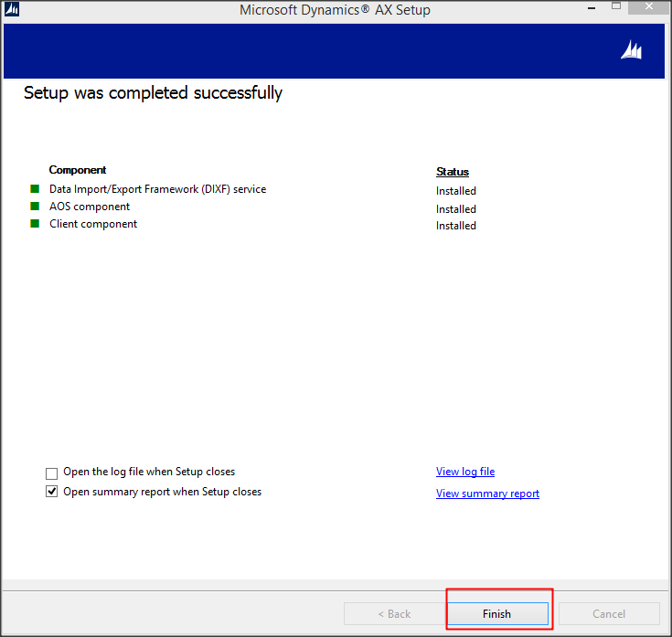The height and width of the screenshot is (637, 672).
Task: Click Installed status for AOS component
Action: (456, 209)
